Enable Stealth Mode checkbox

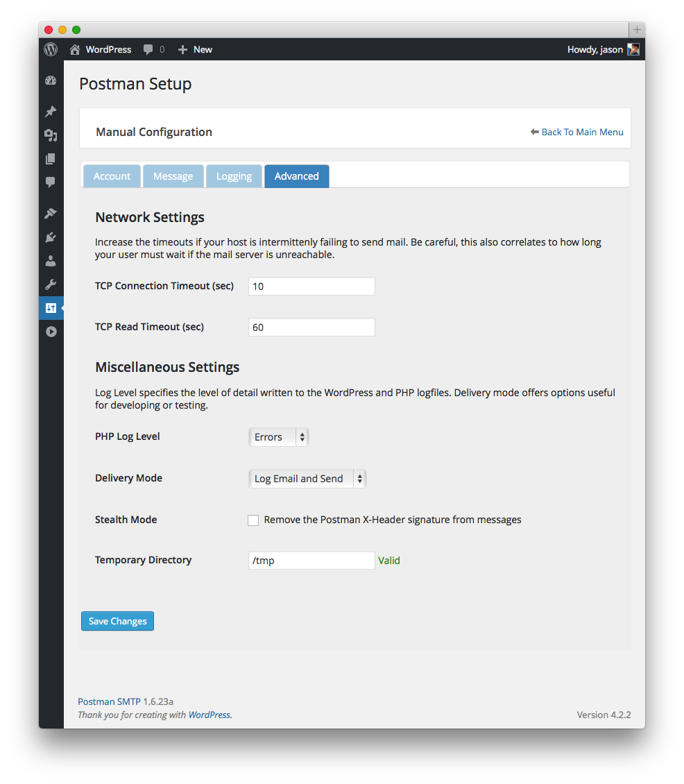253,520
